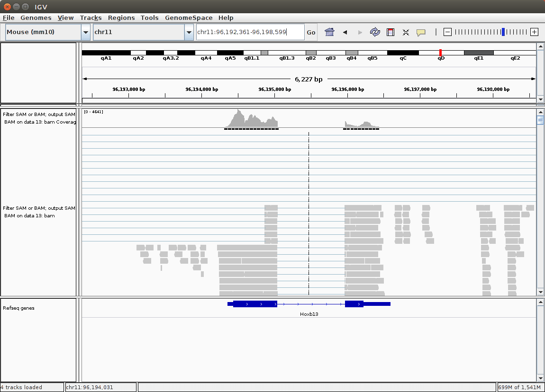
Task: Zoom out with the minus icon
Action: [x=447, y=32]
